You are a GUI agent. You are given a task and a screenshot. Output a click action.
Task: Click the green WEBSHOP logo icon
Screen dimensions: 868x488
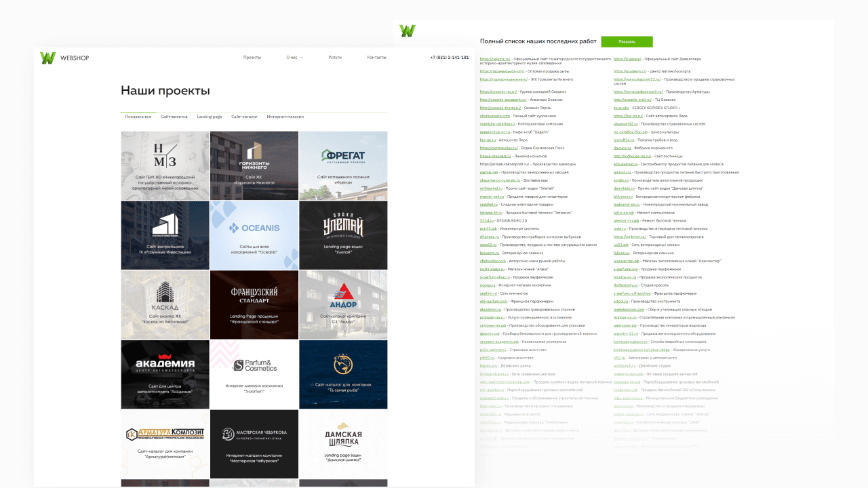(x=47, y=58)
